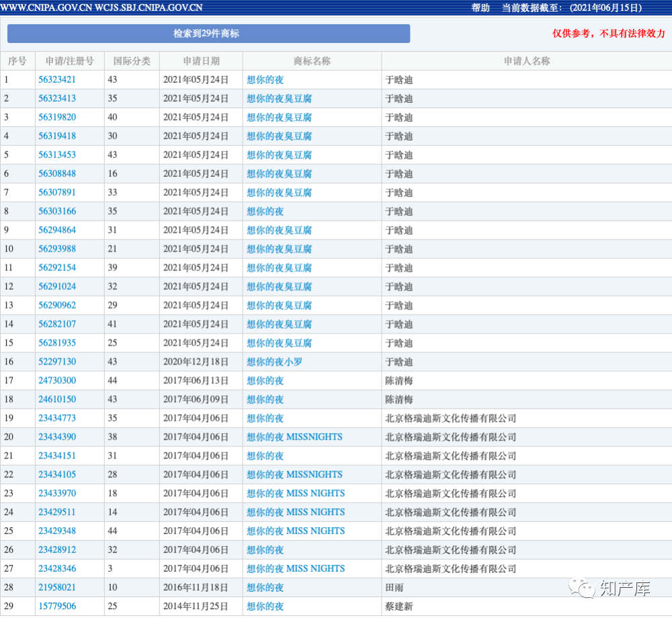
Task: Open registration number 24730300
Action: [57, 381]
